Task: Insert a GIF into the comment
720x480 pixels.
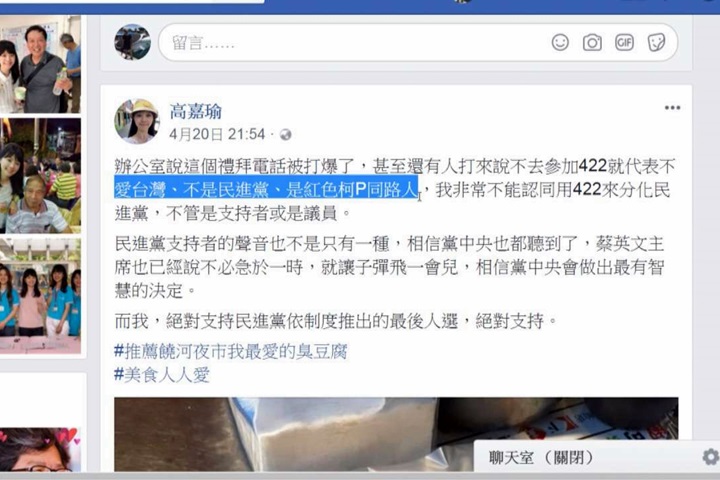Action: point(624,43)
